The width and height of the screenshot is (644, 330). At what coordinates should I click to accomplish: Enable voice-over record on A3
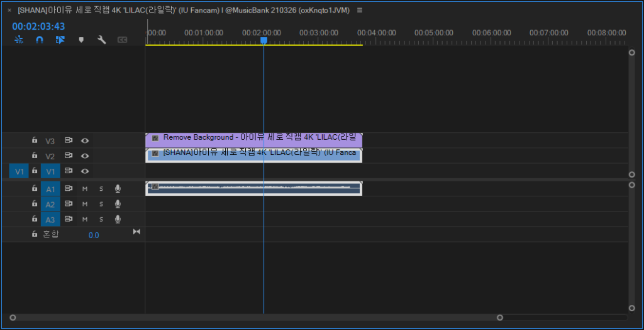coord(118,219)
